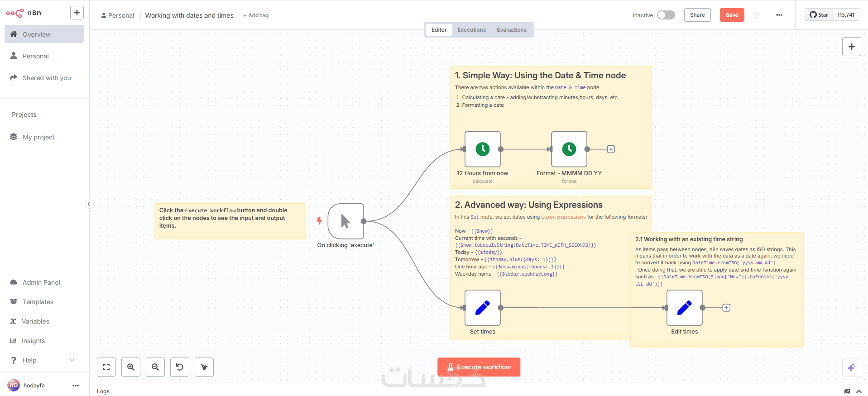Click the Add tag field
Image resolution: width=868 pixels, height=396 pixels.
(256, 15)
